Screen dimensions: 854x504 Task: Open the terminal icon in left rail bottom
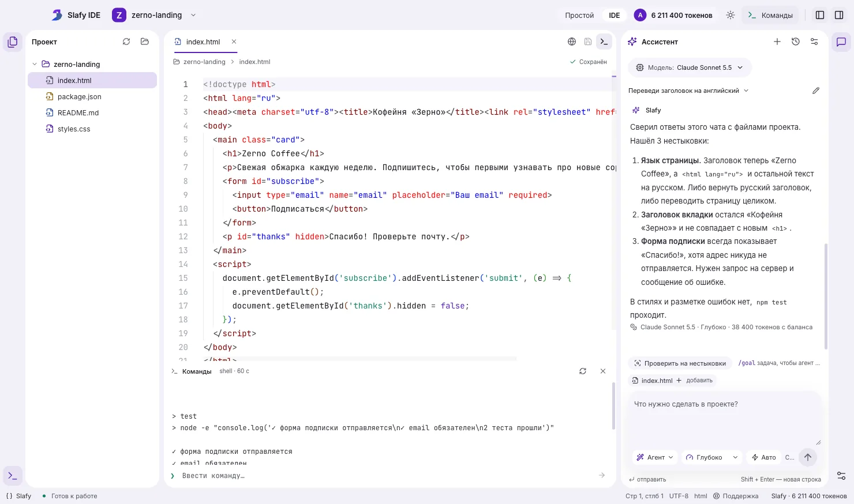[x=13, y=476]
